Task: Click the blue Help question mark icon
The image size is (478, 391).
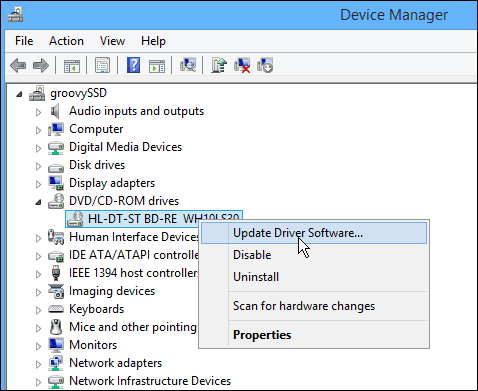Action: pyautogui.click(x=133, y=65)
